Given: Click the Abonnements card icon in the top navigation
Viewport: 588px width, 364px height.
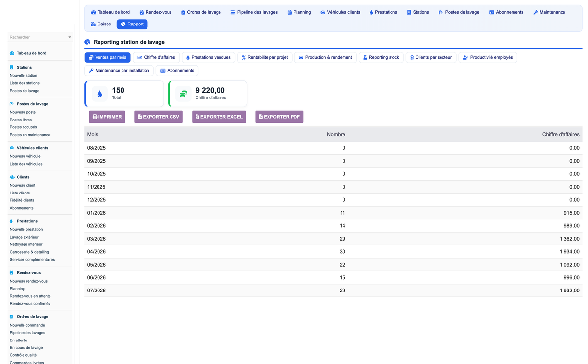Looking at the screenshot, I should [491, 12].
